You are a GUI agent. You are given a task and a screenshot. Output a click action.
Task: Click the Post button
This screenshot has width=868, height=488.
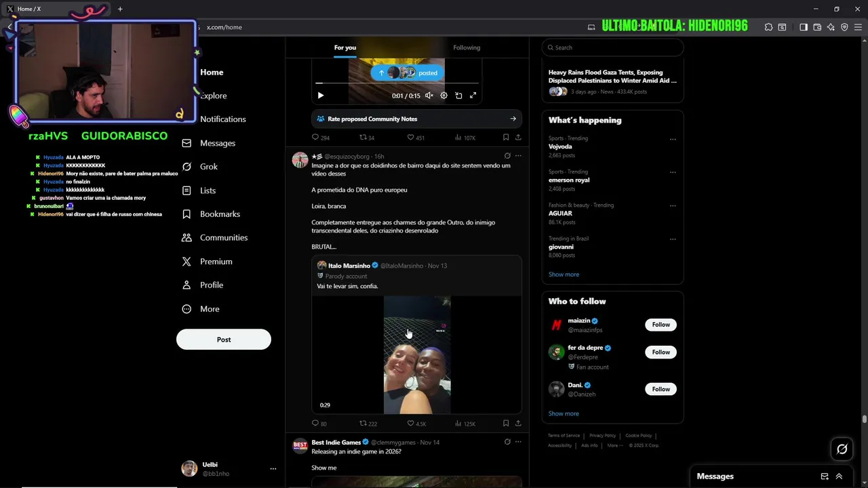click(224, 340)
